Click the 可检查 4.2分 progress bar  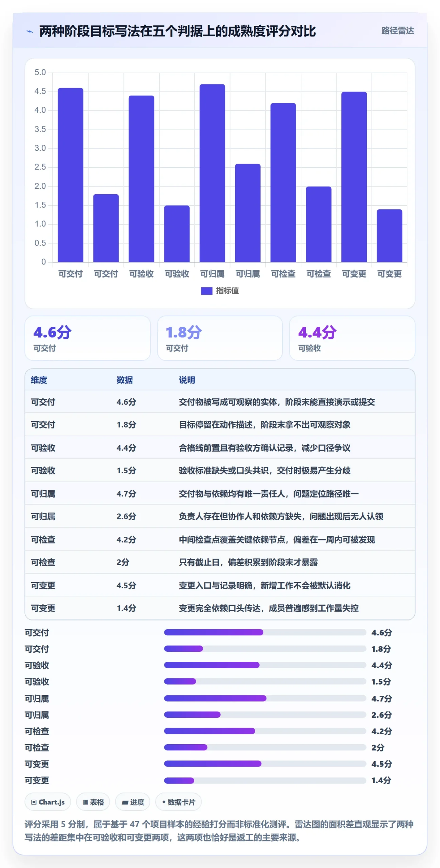(x=265, y=731)
